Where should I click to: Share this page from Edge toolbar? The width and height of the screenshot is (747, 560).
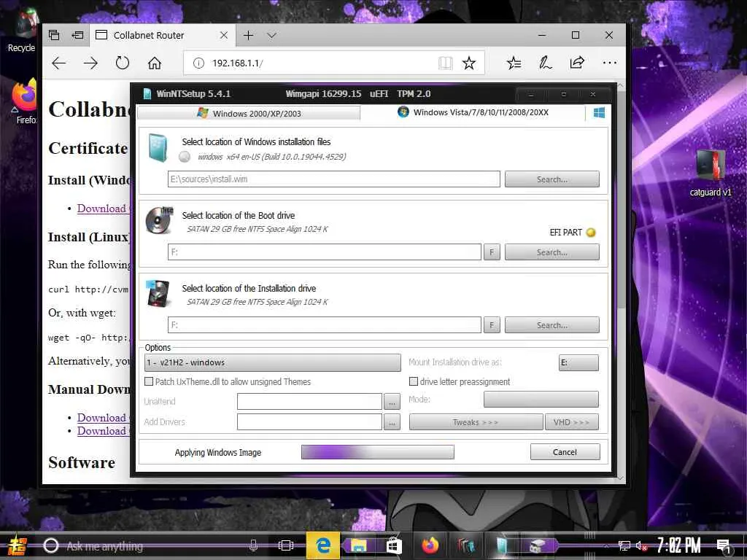click(577, 63)
